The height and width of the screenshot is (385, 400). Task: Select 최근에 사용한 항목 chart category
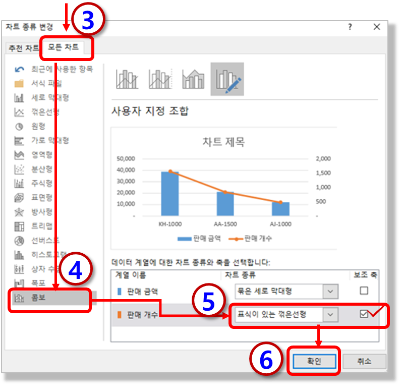click(x=53, y=69)
